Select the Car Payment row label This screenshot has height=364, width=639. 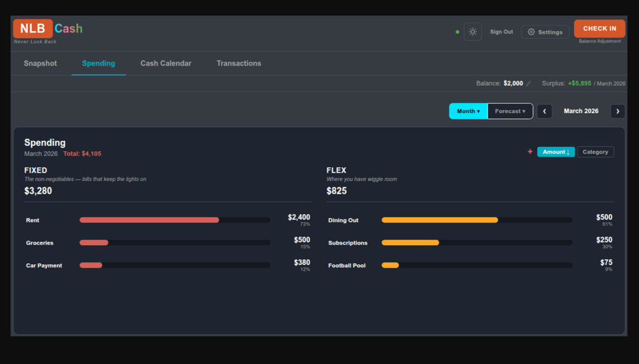coord(44,266)
